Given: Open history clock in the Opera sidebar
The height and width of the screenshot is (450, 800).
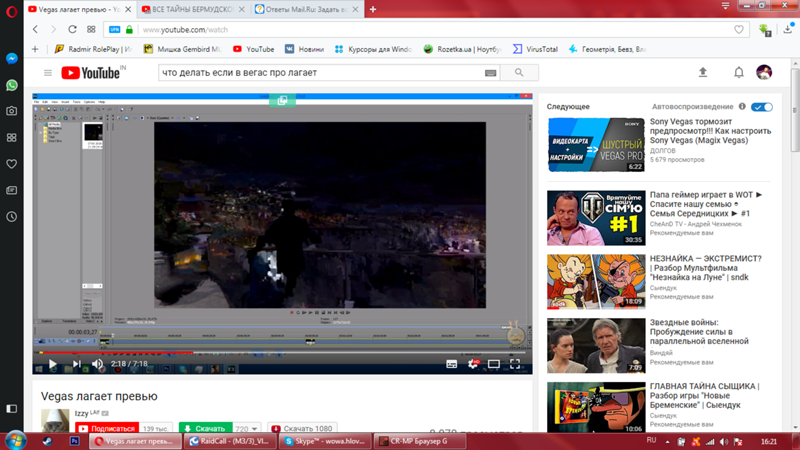Looking at the screenshot, I should click(x=12, y=217).
